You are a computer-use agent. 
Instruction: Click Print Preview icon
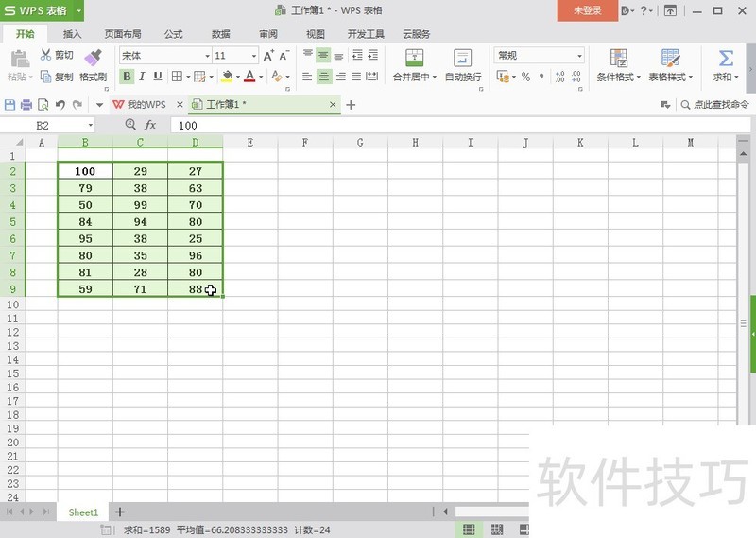(43, 104)
